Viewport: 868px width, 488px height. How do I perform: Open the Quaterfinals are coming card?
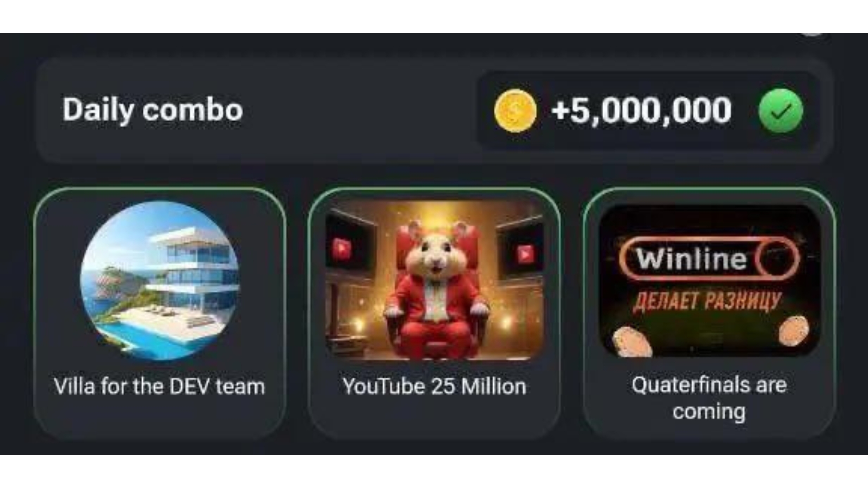[709, 314]
